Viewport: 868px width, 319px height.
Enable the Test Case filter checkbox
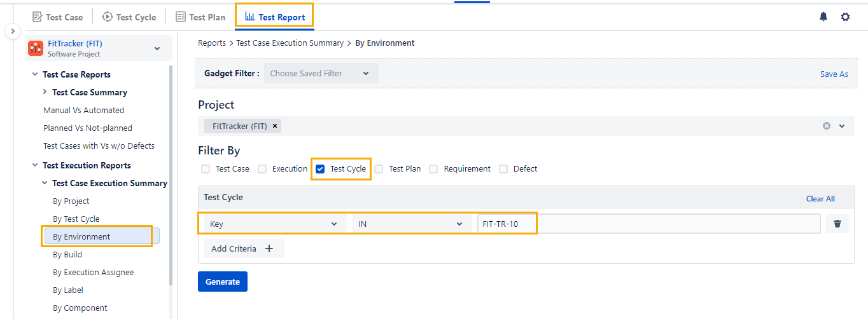(x=206, y=169)
